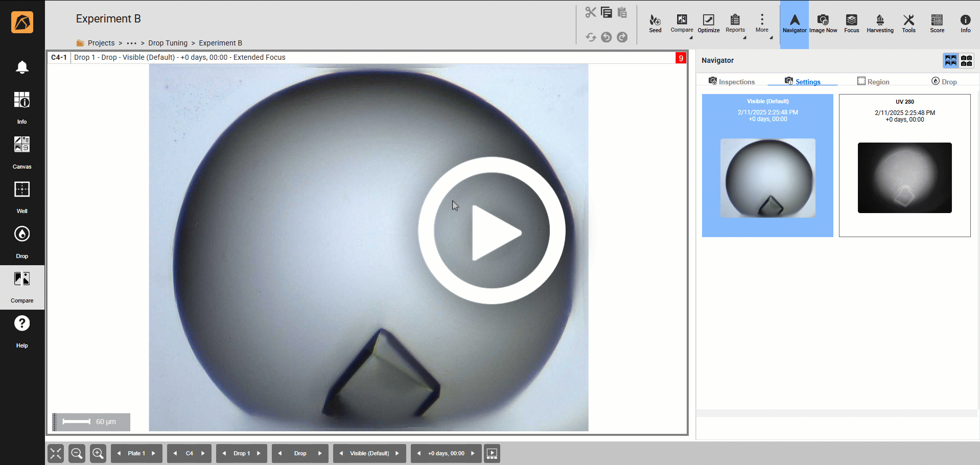Play the drop image video
Screen dimensions: 980x465
coord(492,231)
